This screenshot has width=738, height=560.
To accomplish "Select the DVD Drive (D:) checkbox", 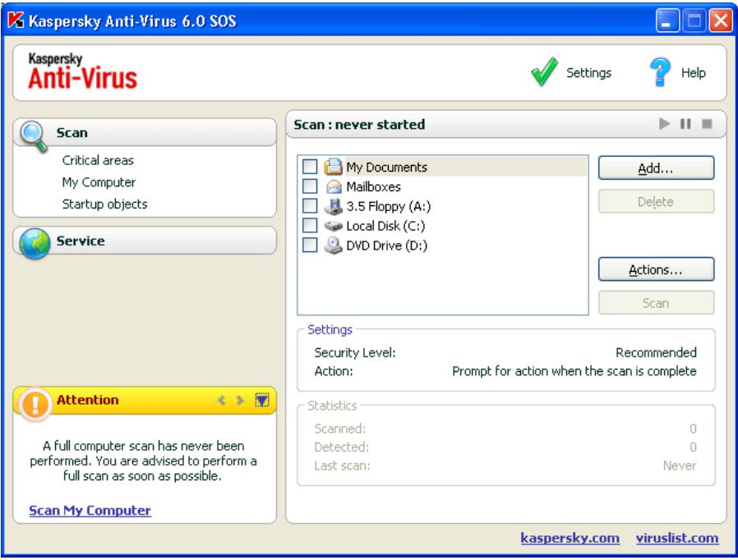I will click(310, 245).
